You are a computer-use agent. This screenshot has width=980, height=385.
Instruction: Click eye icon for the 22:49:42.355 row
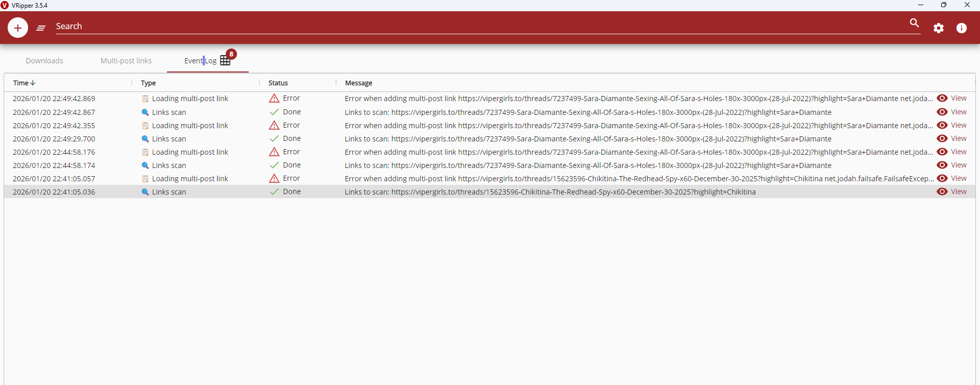(942, 125)
